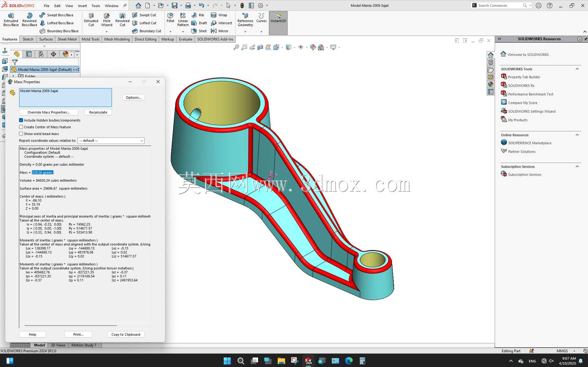
Task: Select the Mirror tool
Action: [x=219, y=31]
